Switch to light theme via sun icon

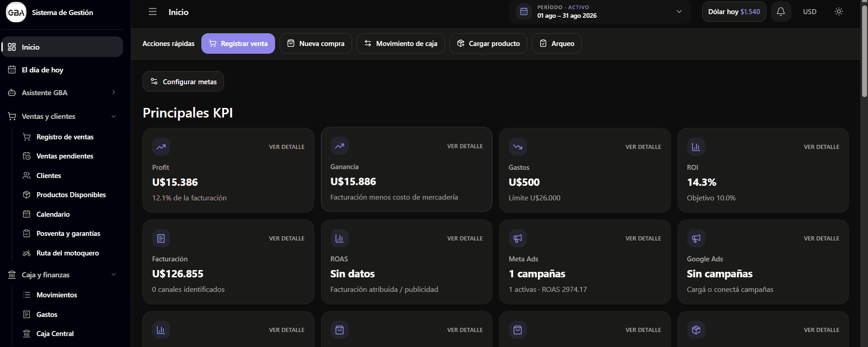(x=839, y=12)
